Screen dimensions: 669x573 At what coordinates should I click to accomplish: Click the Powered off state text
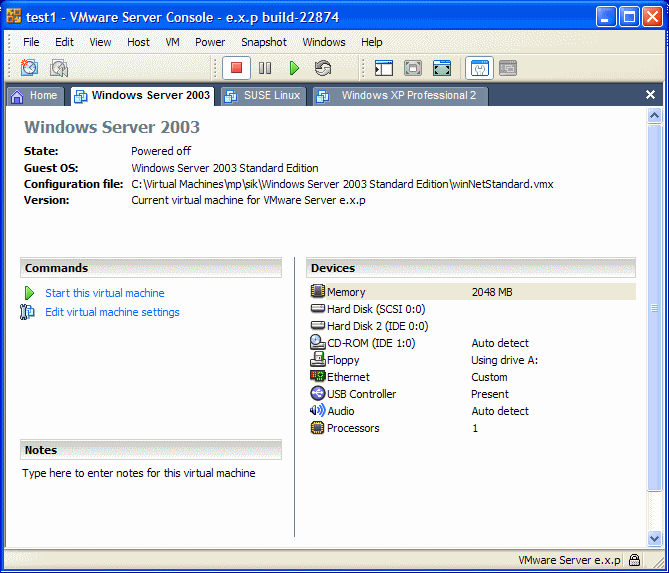pos(161,151)
